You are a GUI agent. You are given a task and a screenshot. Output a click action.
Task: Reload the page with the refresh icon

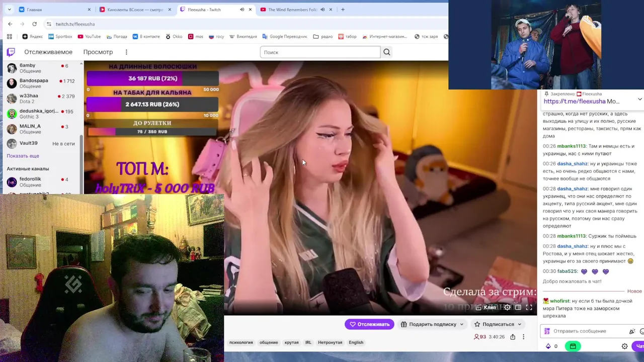coord(34,24)
